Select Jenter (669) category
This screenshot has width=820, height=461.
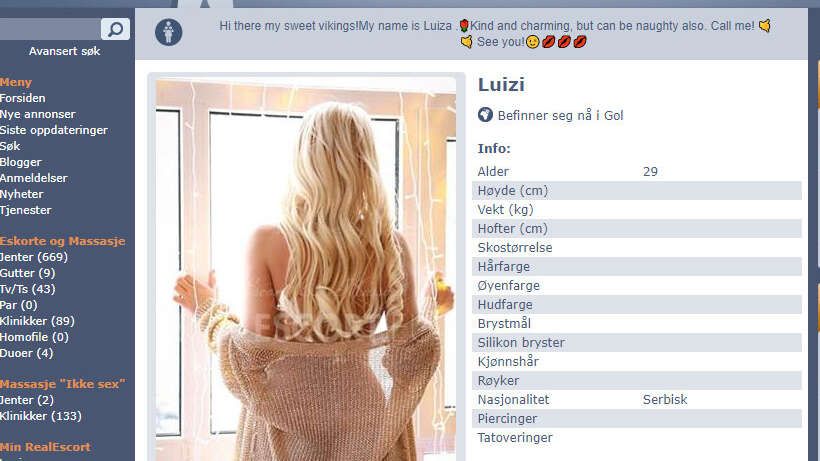pyautogui.click(x=33, y=257)
